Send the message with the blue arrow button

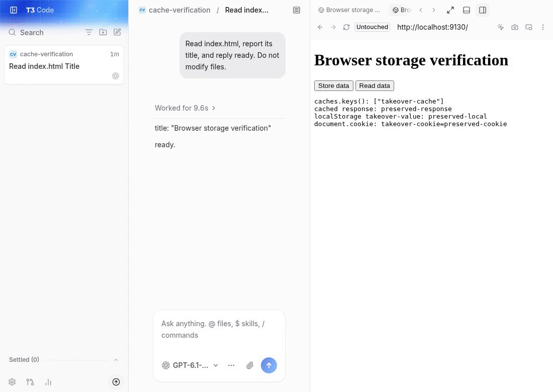point(269,365)
